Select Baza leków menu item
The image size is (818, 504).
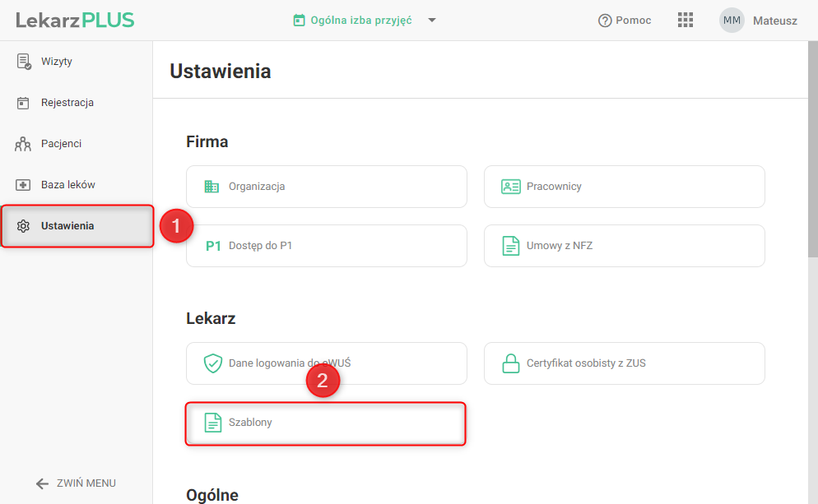coord(68,185)
